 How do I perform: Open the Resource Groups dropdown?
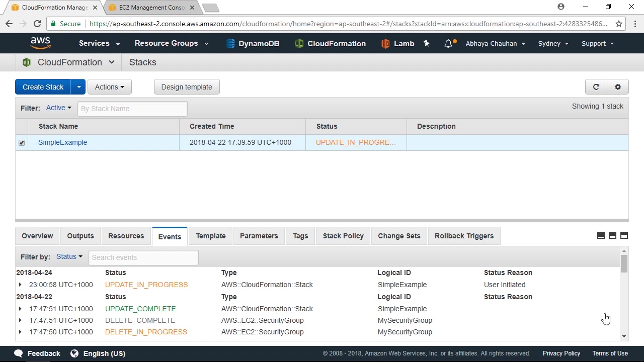(x=172, y=43)
